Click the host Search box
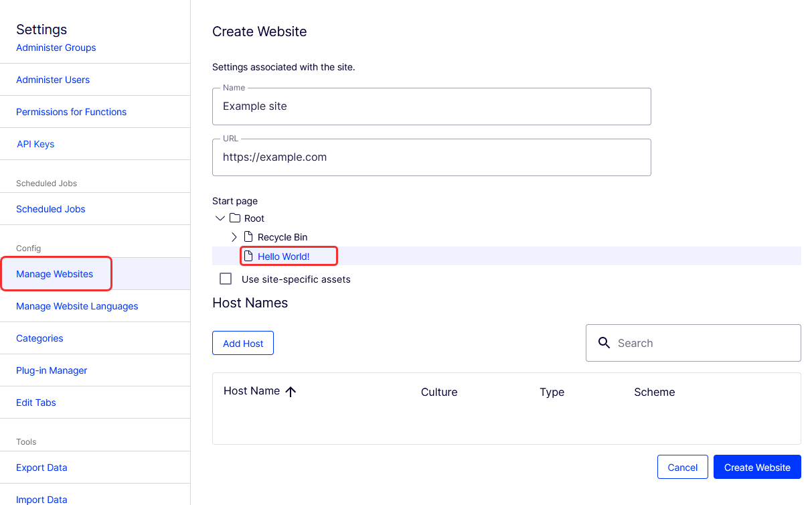812x505 pixels. [694, 343]
